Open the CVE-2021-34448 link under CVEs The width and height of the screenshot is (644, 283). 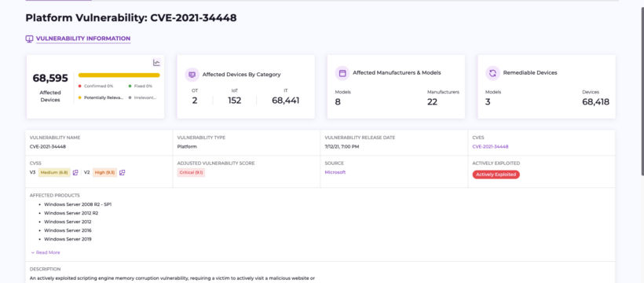(x=490, y=146)
